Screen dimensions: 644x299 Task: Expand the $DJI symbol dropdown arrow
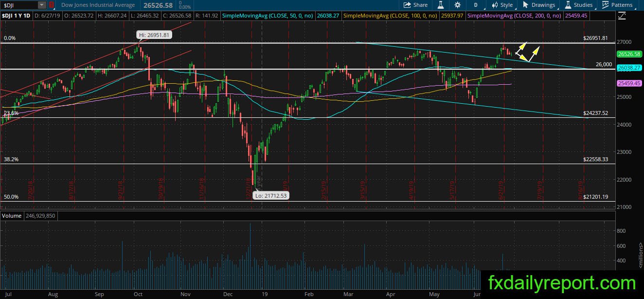[42, 5]
